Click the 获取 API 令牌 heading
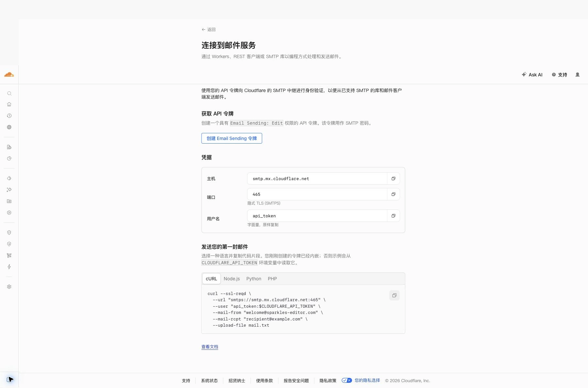This screenshot has height=388, width=588. (218, 114)
